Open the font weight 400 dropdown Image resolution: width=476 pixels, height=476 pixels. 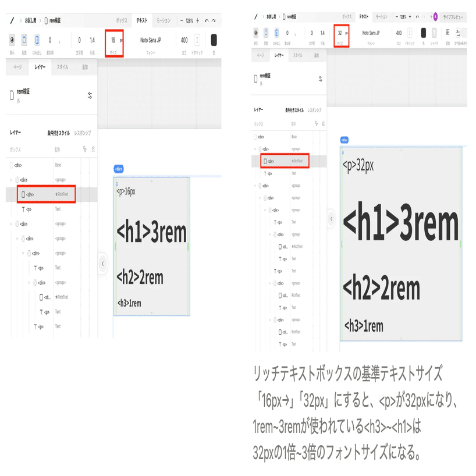184,41
